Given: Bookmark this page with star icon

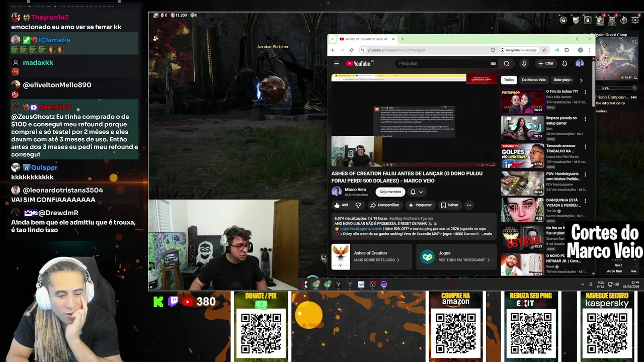Looking at the screenshot, I should tap(544, 50).
